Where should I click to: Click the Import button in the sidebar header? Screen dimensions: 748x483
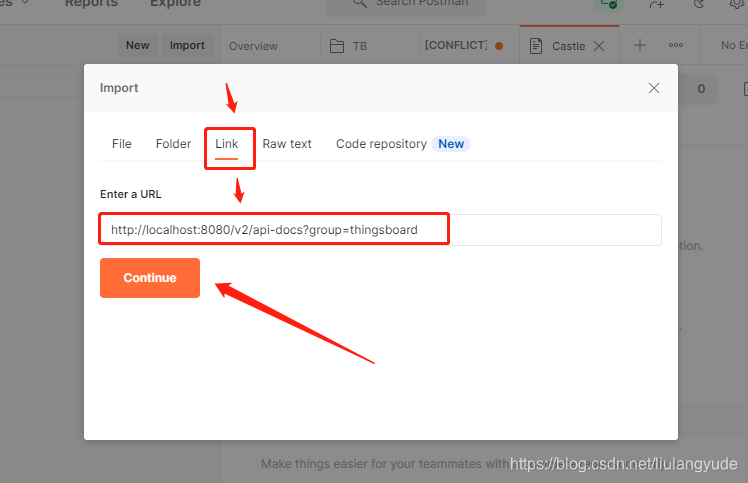[187, 45]
